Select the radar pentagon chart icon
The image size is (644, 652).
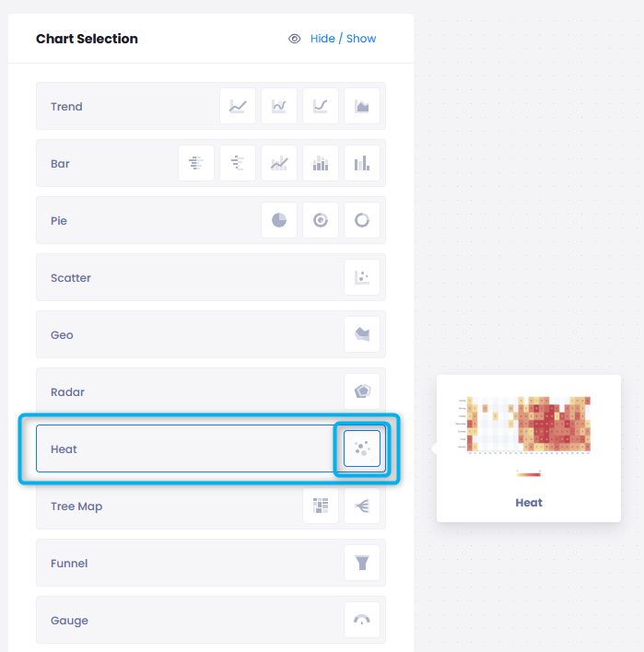[x=362, y=392]
